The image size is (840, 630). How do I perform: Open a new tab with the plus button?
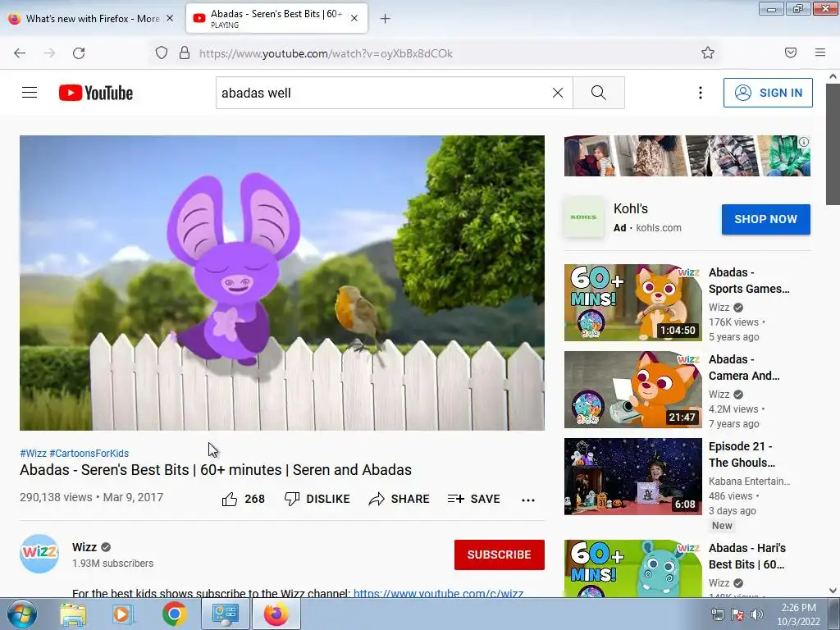pos(386,19)
